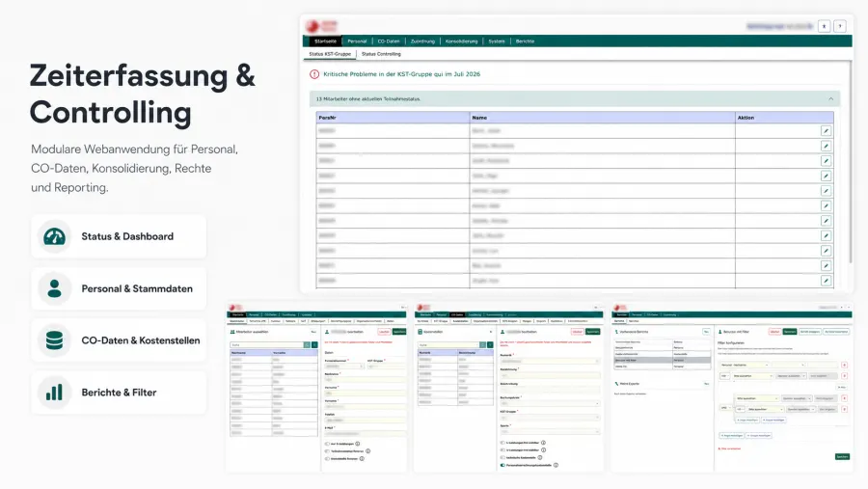
Task: Click the edit pencil in the last visible row
Action: pyautogui.click(x=826, y=281)
